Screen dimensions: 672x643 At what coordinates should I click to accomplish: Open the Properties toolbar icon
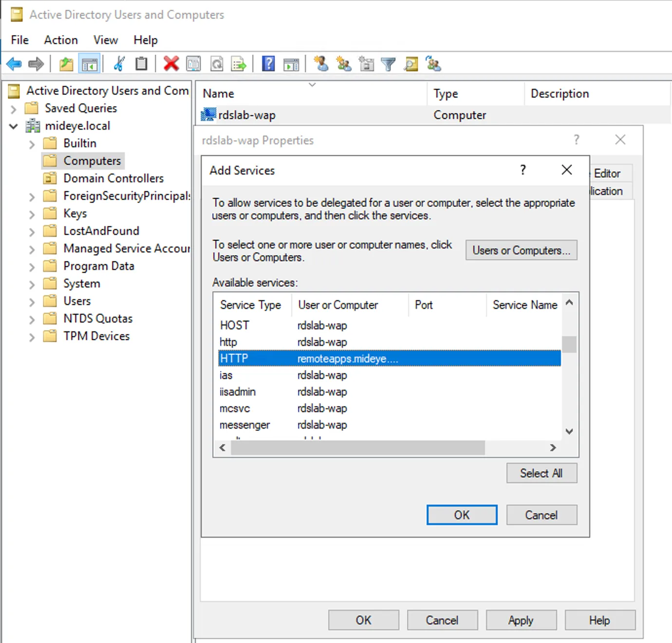point(194,64)
